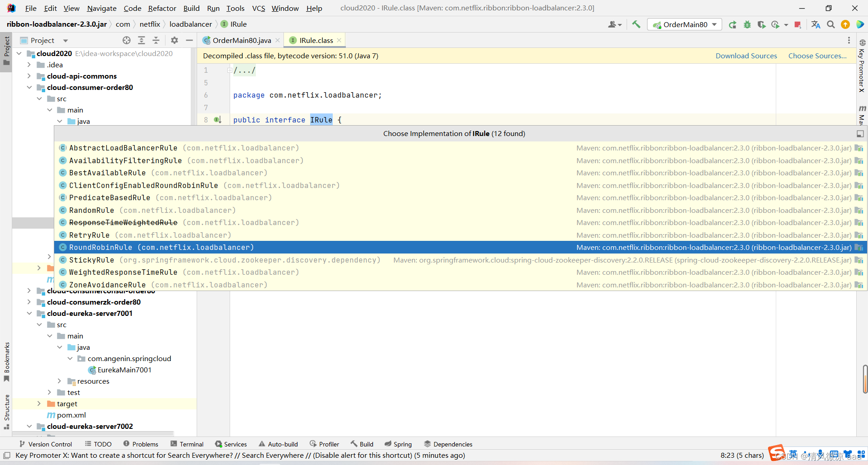Stop the running process red square

pos(797,24)
